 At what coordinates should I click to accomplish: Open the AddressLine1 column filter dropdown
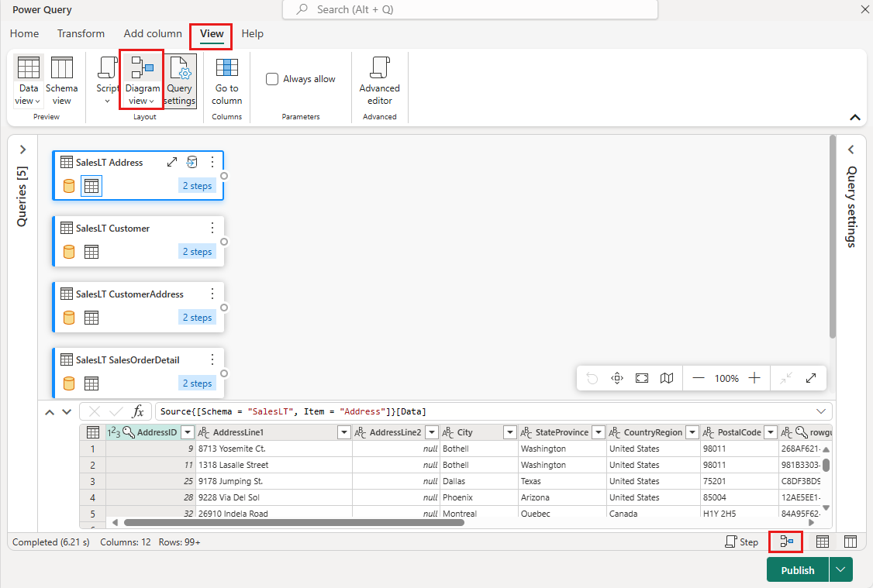(344, 432)
